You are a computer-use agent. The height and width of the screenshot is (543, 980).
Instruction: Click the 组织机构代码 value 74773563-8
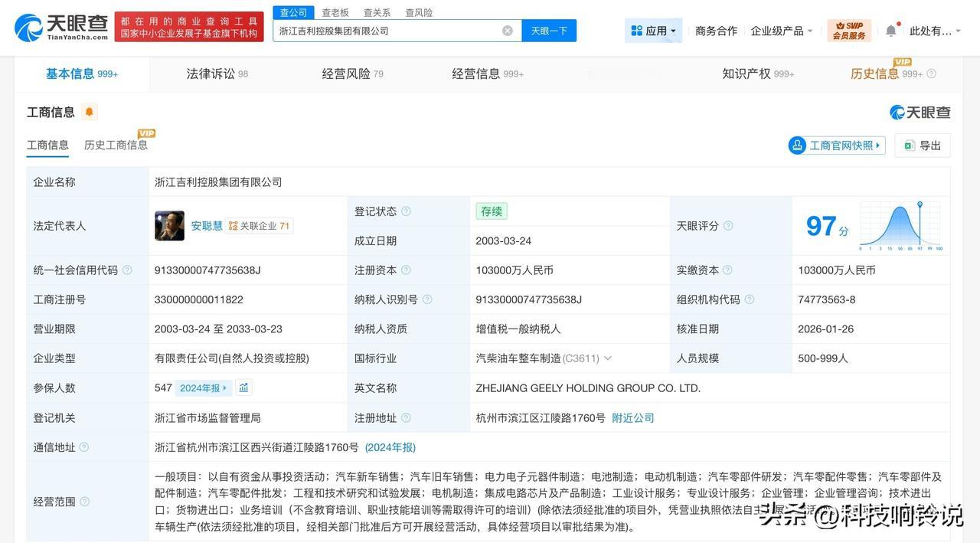pos(827,299)
